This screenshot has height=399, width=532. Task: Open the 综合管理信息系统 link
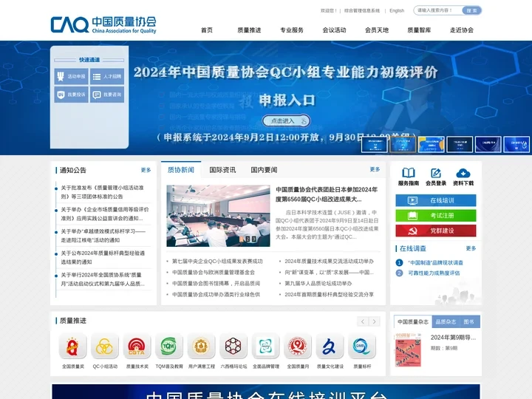(362, 10)
